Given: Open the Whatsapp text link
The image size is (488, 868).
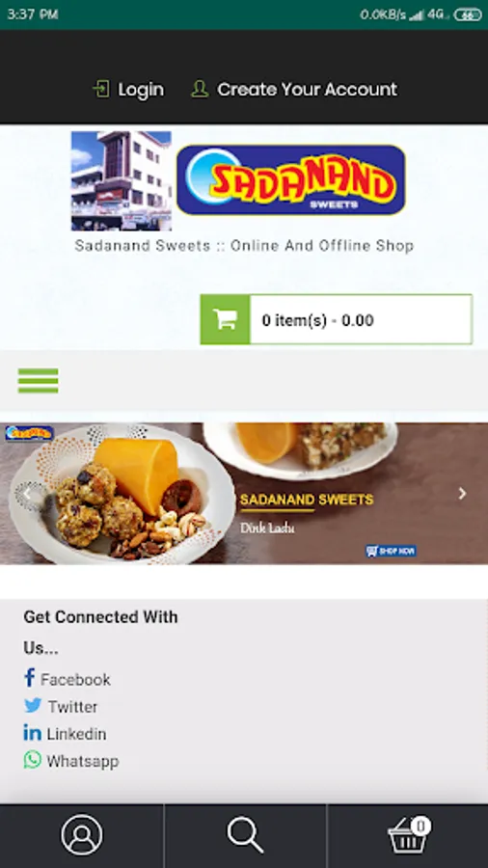Looking at the screenshot, I should pos(82,761).
